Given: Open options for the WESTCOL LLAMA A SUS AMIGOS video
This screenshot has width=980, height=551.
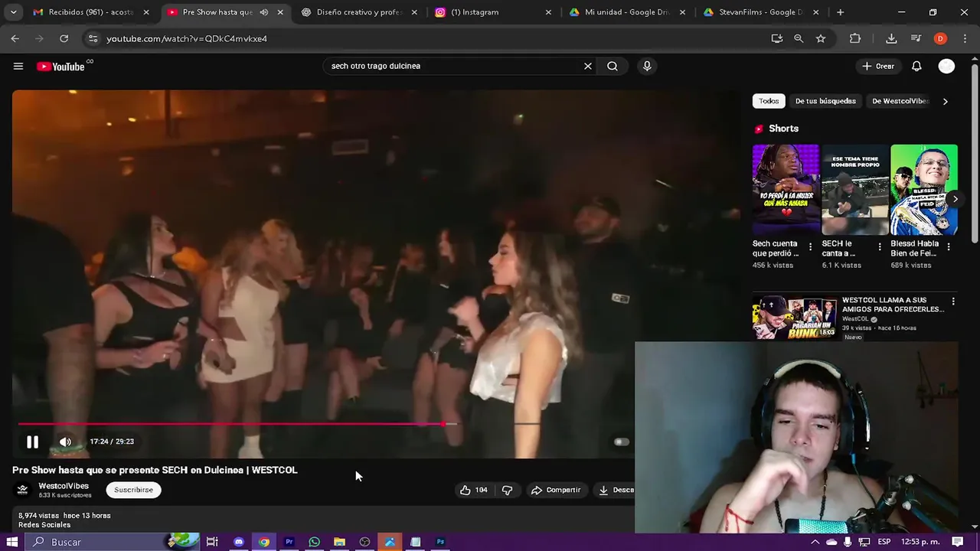Looking at the screenshot, I should point(953,302).
